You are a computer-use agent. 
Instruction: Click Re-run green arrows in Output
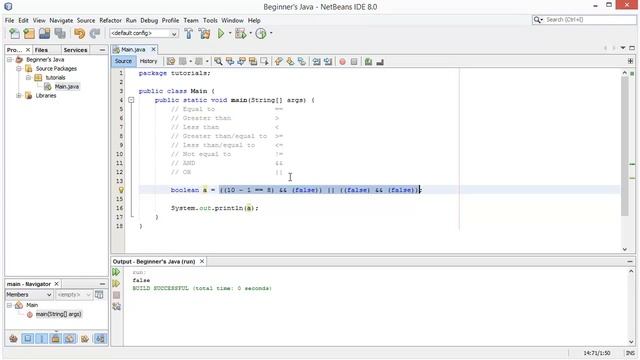(x=116, y=272)
